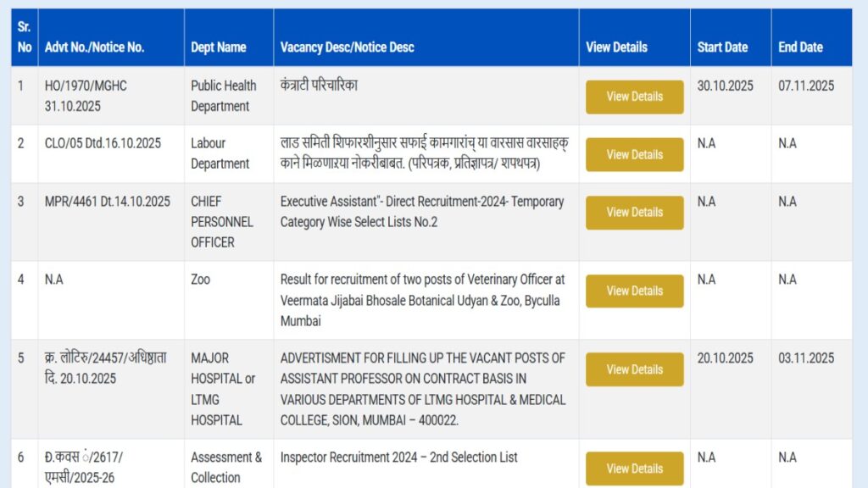Click the Advt No./Notice No. column header
The image size is (868, 488).
[x=94, y=47]
